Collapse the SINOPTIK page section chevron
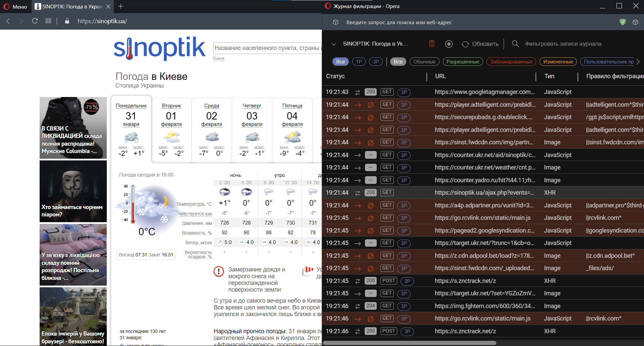 pos(334,44)
